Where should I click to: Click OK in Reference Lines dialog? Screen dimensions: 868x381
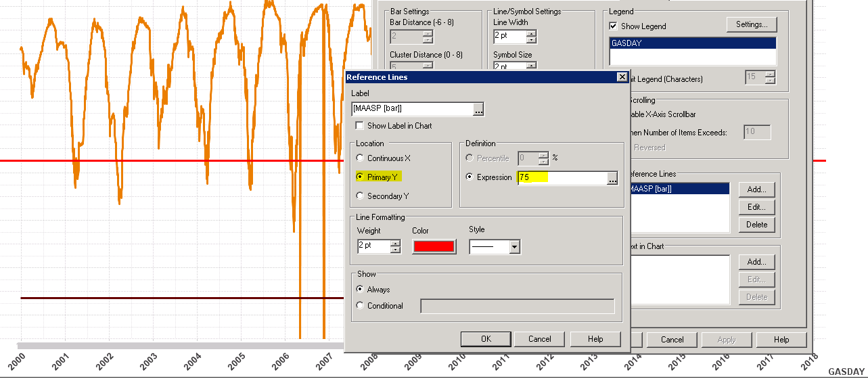point(485,339)
